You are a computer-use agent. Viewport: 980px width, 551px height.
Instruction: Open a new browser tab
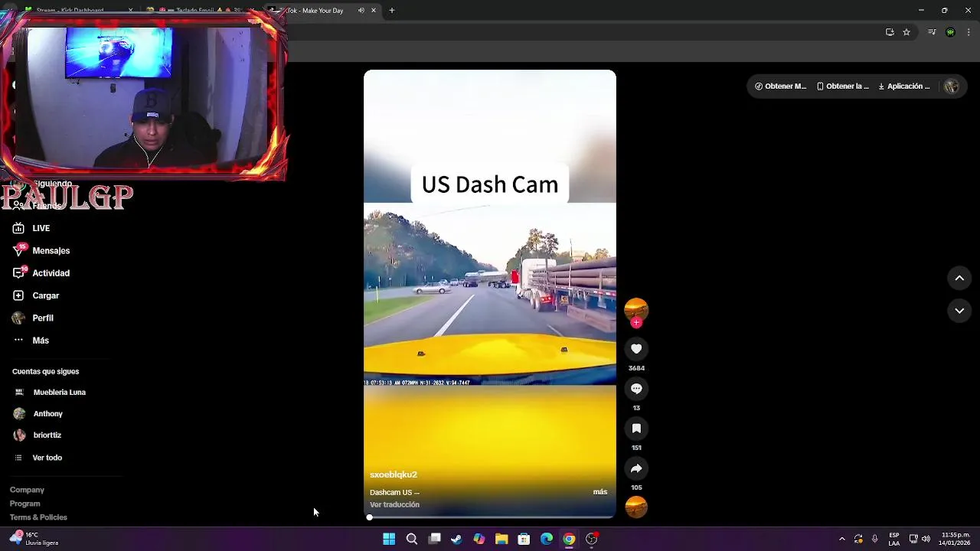[392, 11]
